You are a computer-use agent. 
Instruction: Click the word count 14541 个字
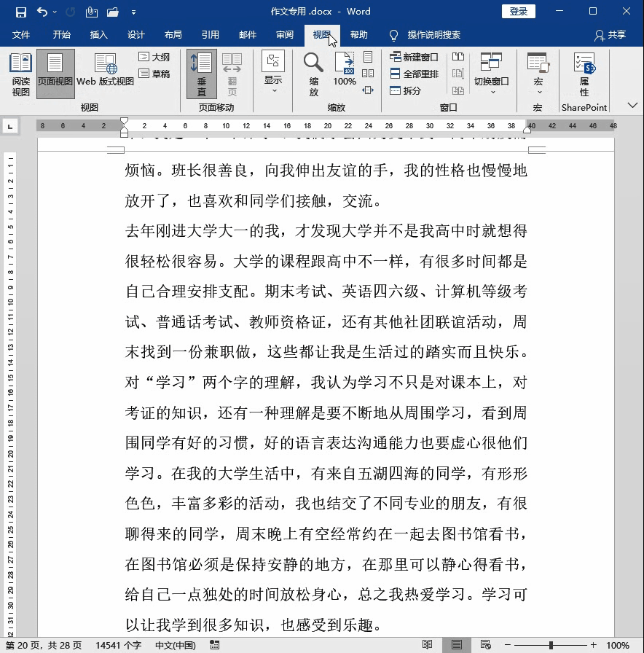tap(118, 646)
